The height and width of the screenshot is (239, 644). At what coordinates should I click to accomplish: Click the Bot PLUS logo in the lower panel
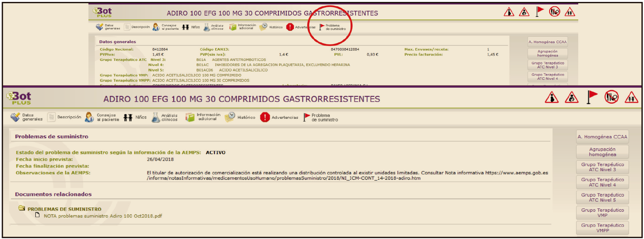click(19, 98)
